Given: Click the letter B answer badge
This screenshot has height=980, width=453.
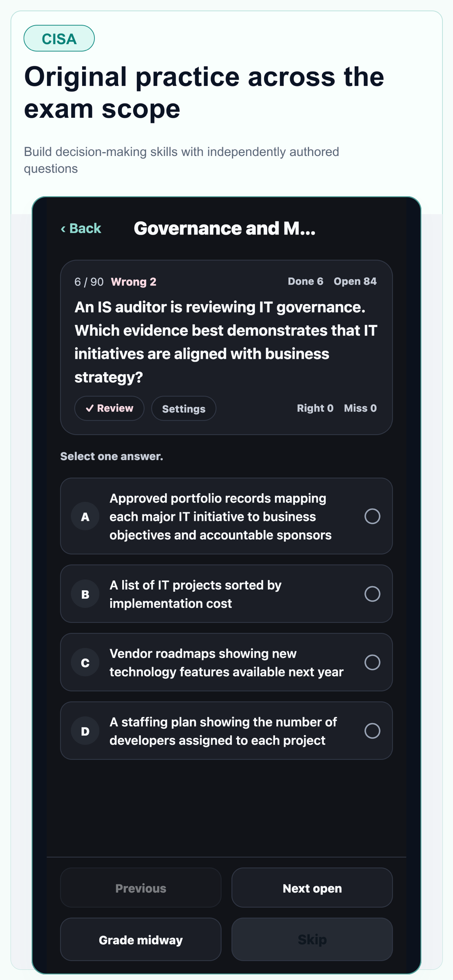Looking at the screenshot, I should [85, 594].
